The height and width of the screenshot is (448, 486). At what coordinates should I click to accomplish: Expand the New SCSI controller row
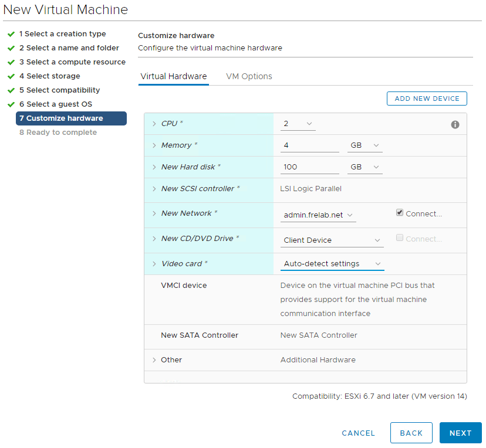pos(154,189)
